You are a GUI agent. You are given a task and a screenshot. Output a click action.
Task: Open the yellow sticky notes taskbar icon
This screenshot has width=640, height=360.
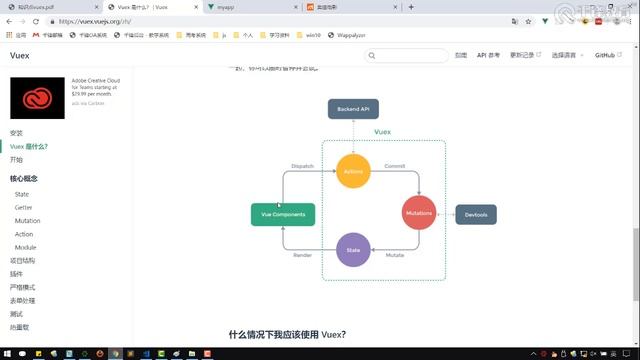click(38, 353)
